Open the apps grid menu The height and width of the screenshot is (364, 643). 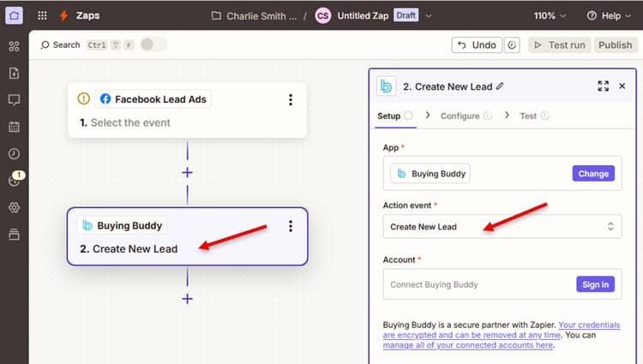point(42,15)
